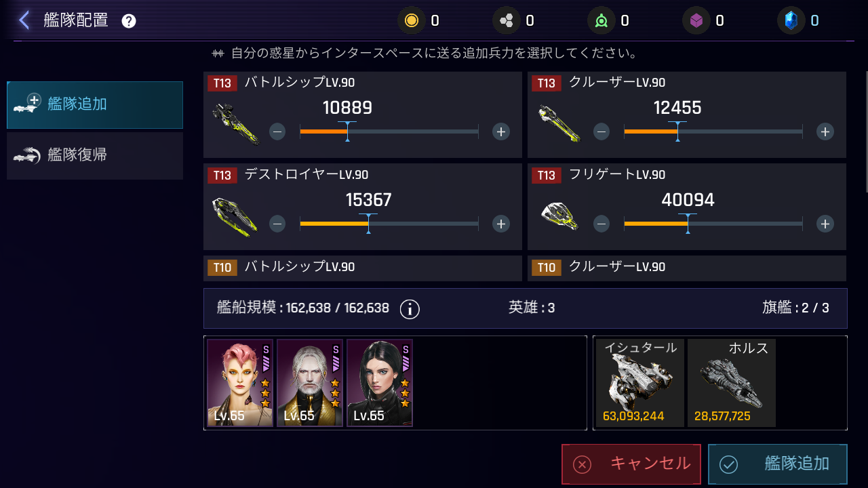Increase T13 Destroyer count with plus
The width and height of the screenshot is (868, 488).
click(501, 224)
